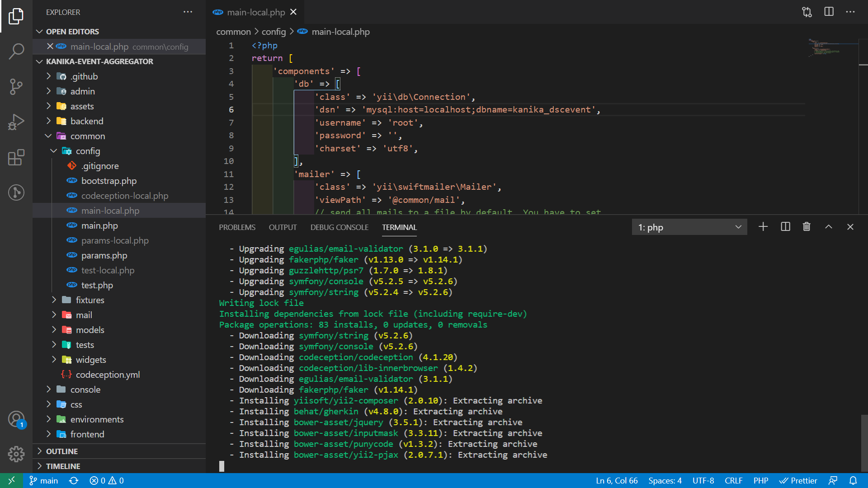Expand the OUTLINE section
The height and width of the screenshot is (488, 868).
click(x=120, y=451)
